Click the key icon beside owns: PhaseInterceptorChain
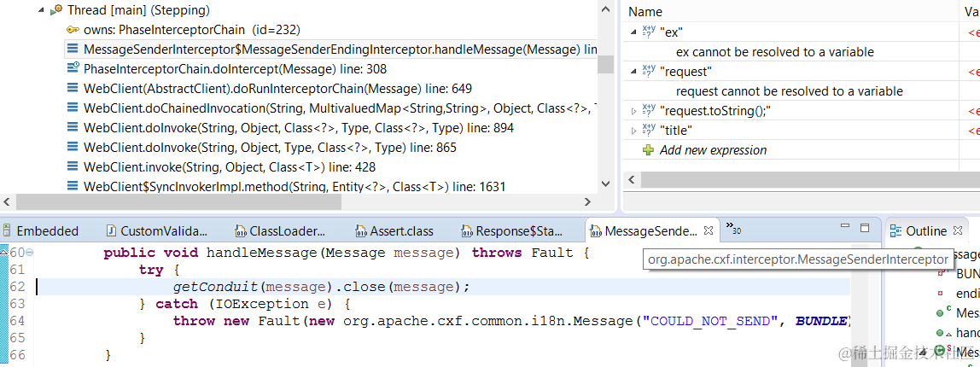The width and height of the screenshot is (980, 367). 73,29
